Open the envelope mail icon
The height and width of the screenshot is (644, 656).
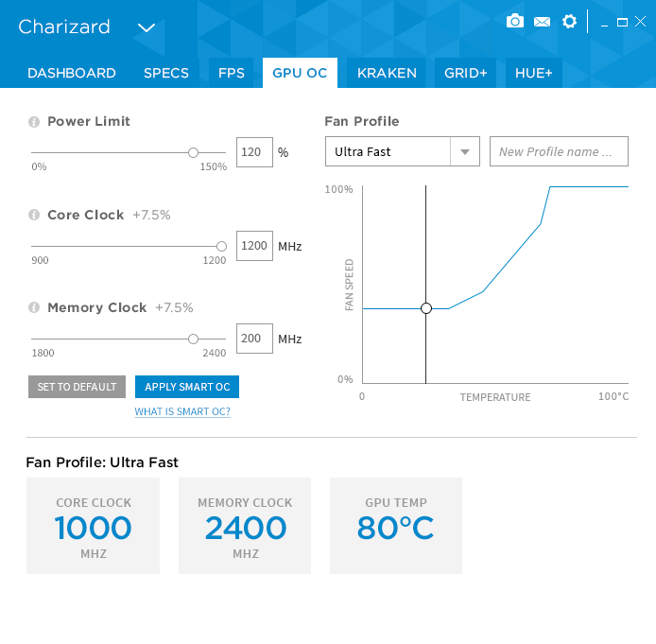[543, 22]
